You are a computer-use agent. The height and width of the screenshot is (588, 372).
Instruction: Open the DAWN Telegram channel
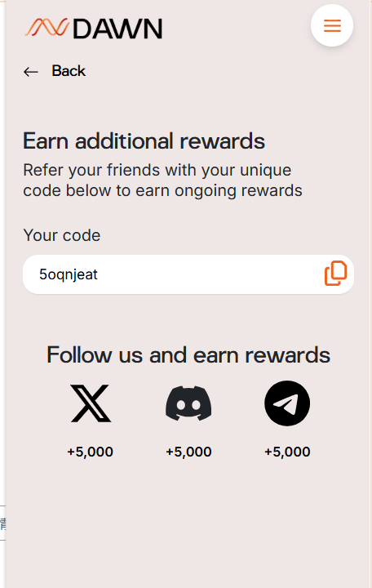click(287, 403)
